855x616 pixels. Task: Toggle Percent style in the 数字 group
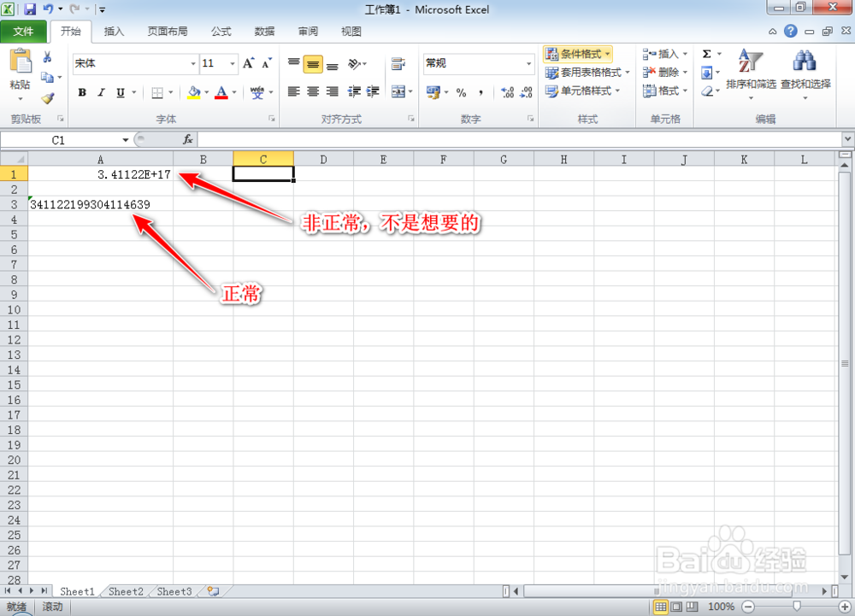tap(459, 91)
